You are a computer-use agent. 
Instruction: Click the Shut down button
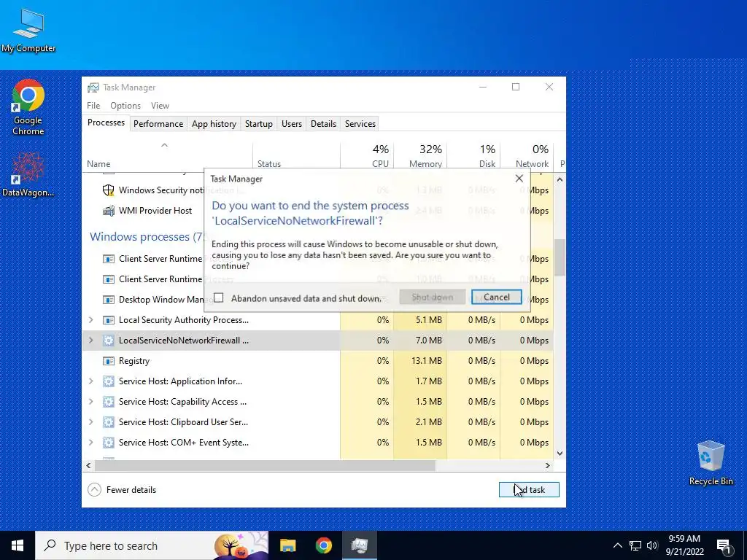pyautogui.click(x=432, y=297)
